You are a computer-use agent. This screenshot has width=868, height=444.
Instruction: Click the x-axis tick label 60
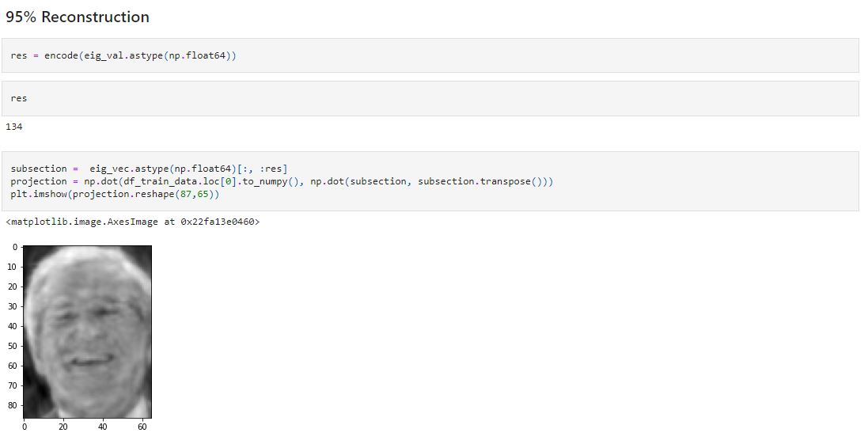(142, 427)
